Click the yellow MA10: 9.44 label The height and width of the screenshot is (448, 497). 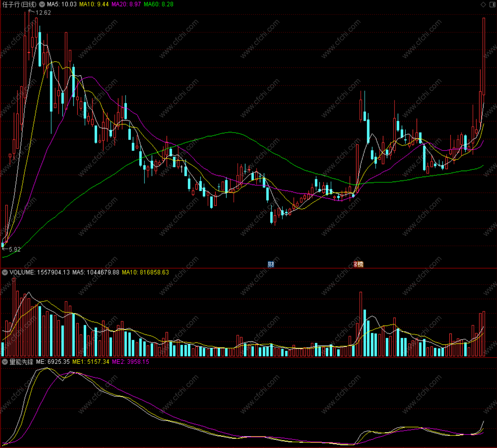pyautogui.click(x=94, y=4)
